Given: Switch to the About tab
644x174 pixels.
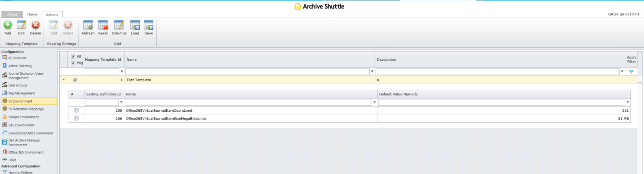Looking at the screenshot, I should point(12,14).
